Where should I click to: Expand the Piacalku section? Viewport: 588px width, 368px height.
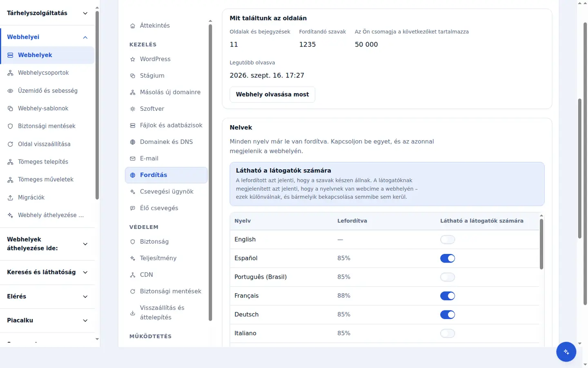pyautogui.click(x=47, y=321)
